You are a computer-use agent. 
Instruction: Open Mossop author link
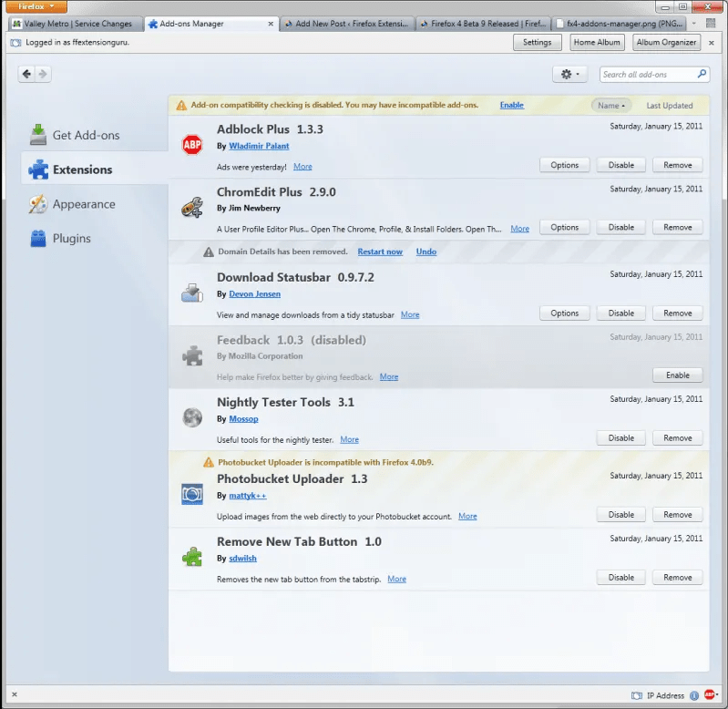click(243, 419)
